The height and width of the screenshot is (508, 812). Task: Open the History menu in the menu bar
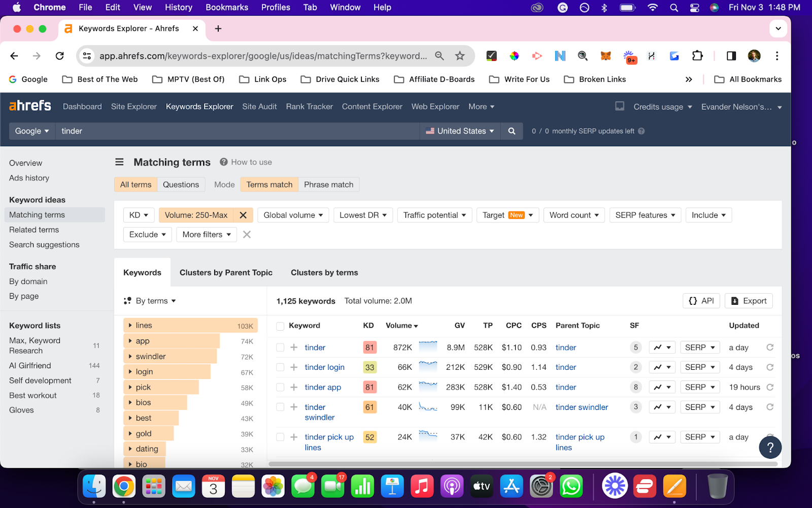coord(178,7)
